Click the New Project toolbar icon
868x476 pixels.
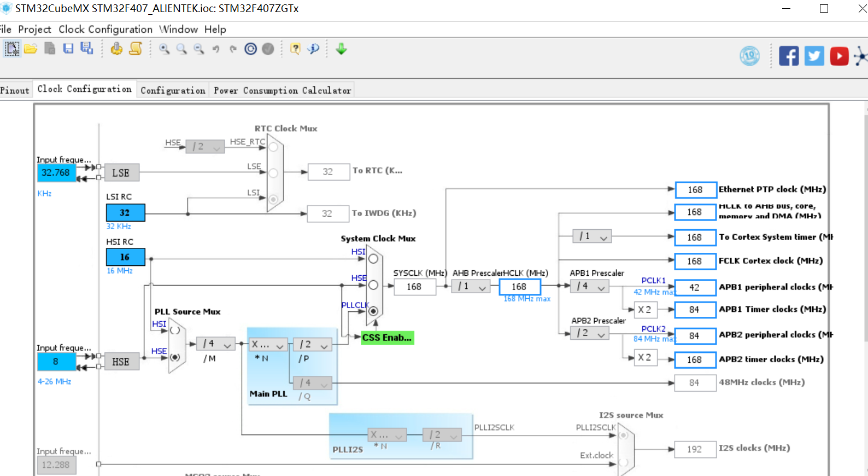click(x=12, y=49)
